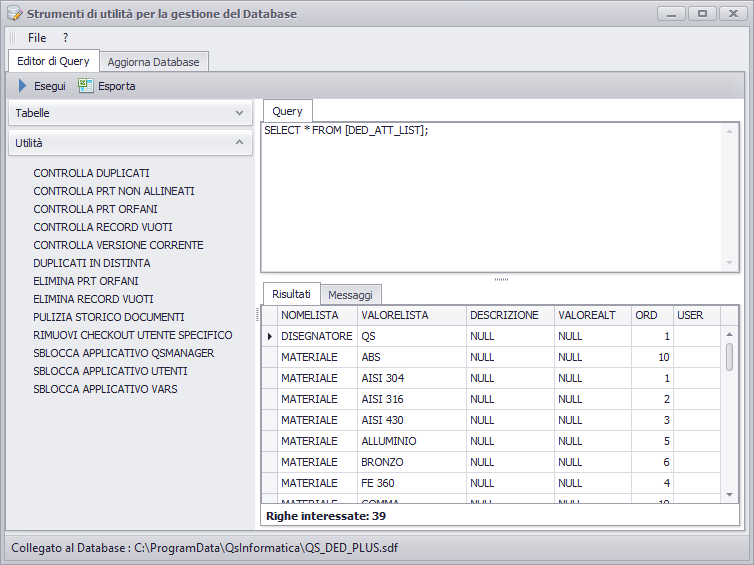Select the ABS value cell
Viewport: 754px width, 565px height.
412,357
